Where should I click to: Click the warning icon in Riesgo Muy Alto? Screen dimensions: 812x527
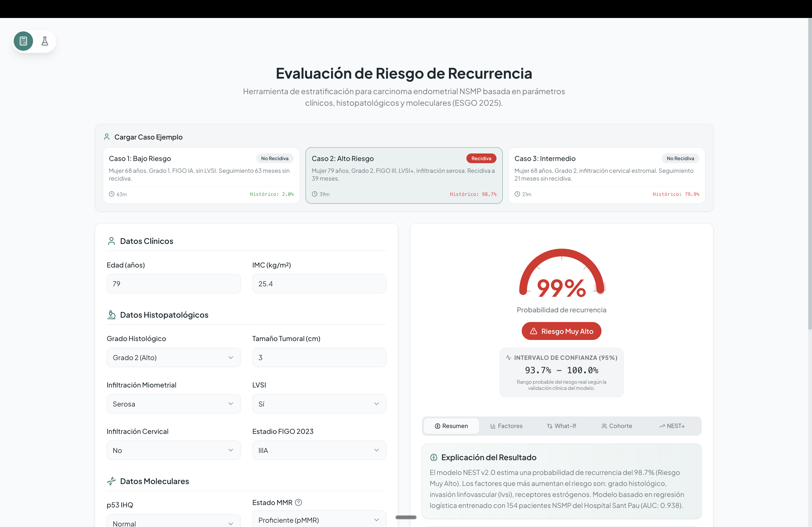tap(534, 331)
